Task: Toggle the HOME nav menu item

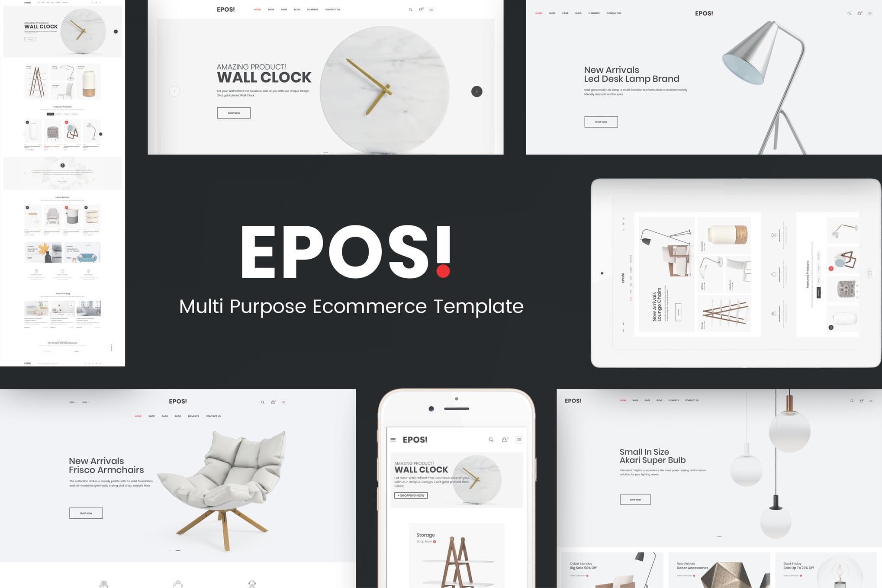Action: pyautogui.click(x=257, y=9)
